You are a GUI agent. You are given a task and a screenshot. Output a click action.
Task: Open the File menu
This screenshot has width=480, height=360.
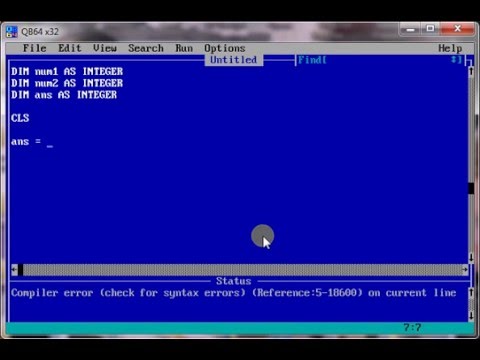click(x=35, y=48)
